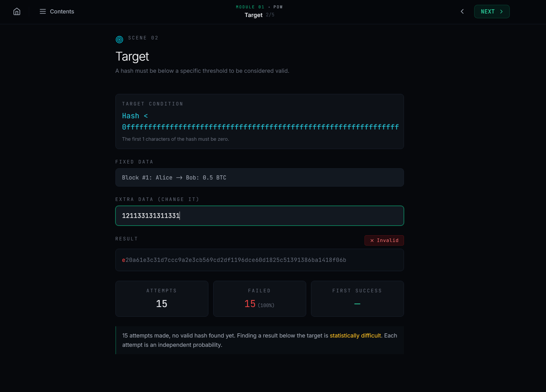The image size is (546, 392).
Task: Open the Contents hamburger menu icon
Action: point(42,11)
